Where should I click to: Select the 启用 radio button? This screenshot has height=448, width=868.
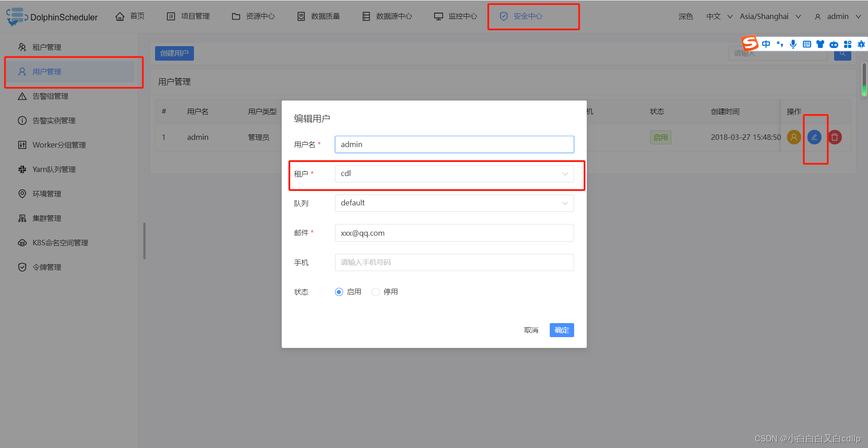click(339, 292)
